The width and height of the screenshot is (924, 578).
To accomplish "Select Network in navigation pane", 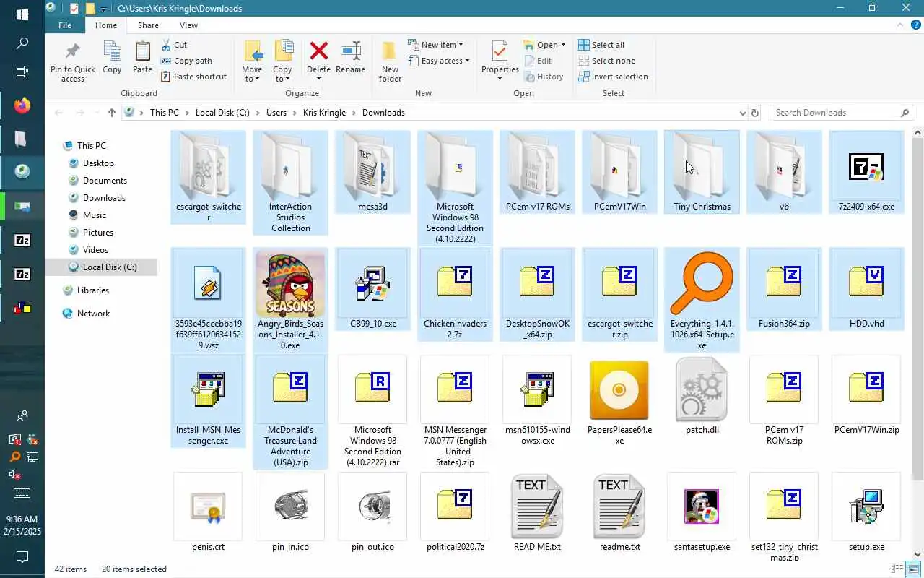I will tap(92, 314).
